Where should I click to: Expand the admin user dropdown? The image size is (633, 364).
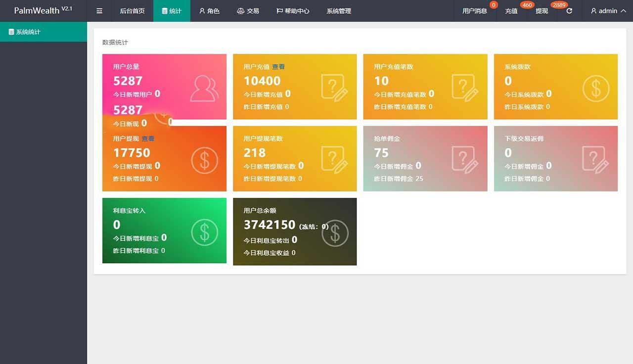coord(608,11)
